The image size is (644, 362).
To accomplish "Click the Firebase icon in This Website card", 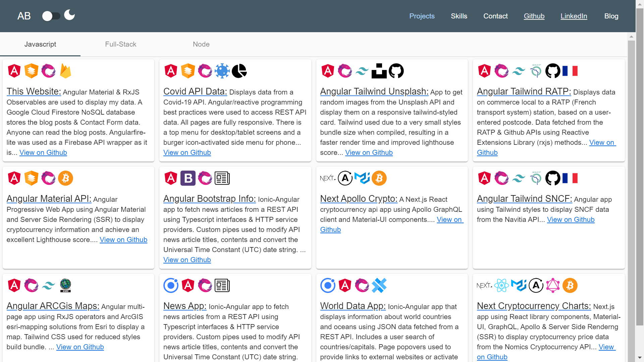I will point(65,71).
